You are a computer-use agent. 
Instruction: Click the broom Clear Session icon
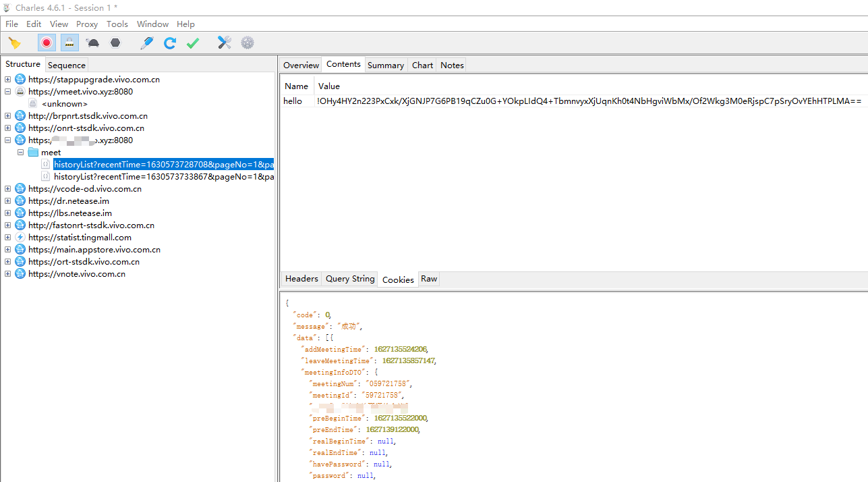pyautogui.click(x=14, y=43)
